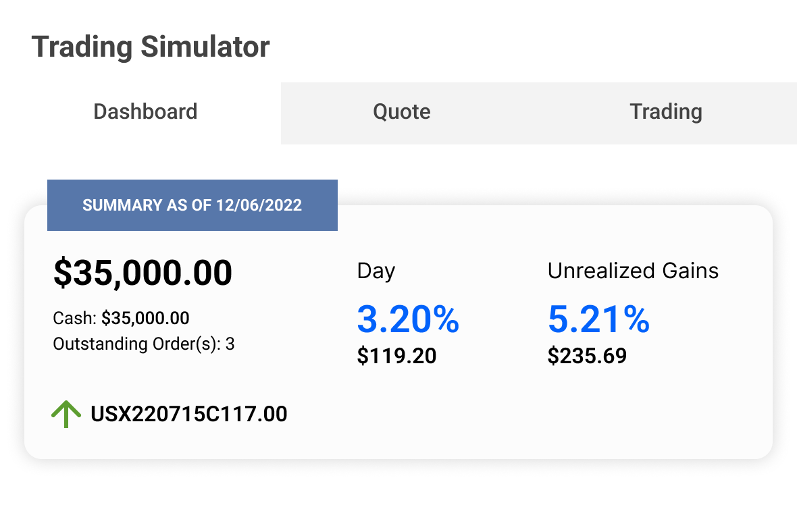Image resolution: width=797 pixels, height=532 pixels.
Task: Click the Trading Simulator title
Action: pos(151,47)
